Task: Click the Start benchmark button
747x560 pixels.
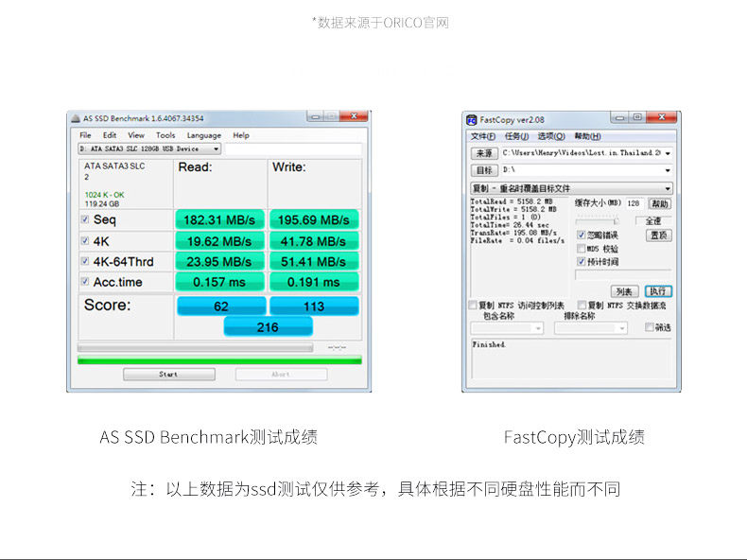Action: click(168, 375)
